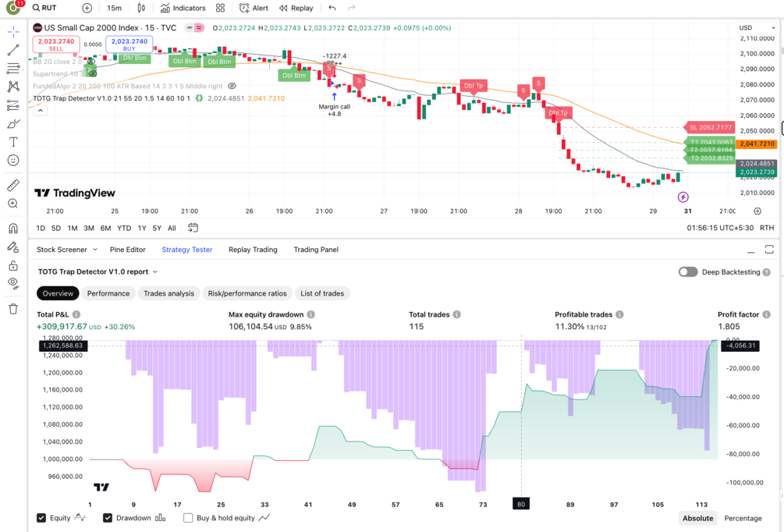Set the chart range to All

point(172,228)
